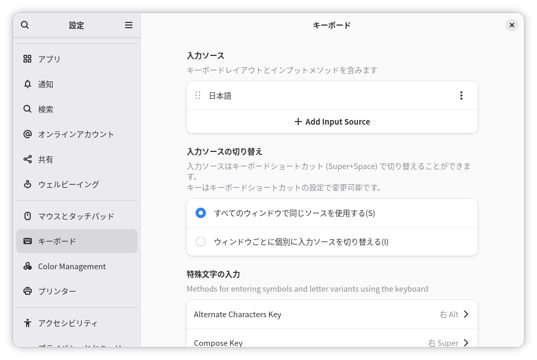The image size is (537, 360).
Task: Click the Alternate Characters Key label
Action: coord(237,314)
